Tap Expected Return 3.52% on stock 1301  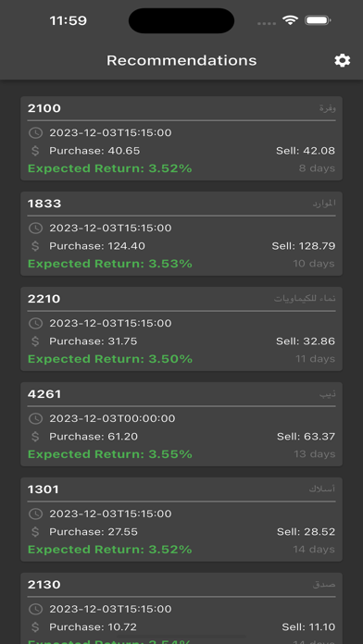(x=110, y=550)
